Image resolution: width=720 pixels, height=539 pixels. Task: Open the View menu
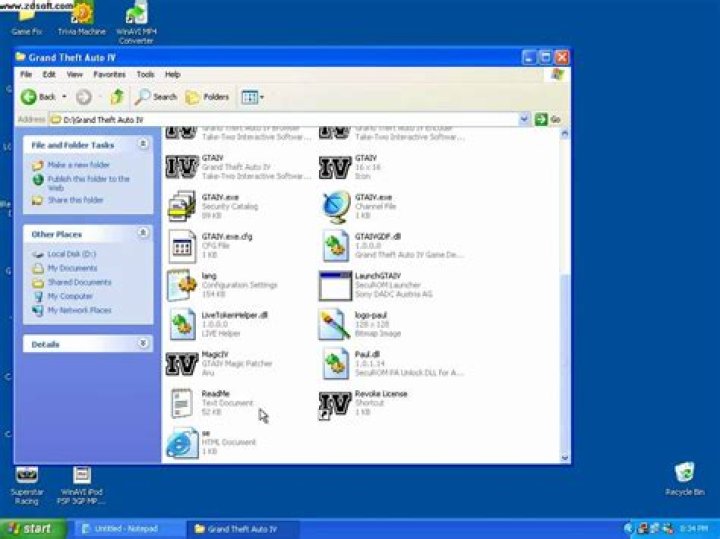click(74, 74)
